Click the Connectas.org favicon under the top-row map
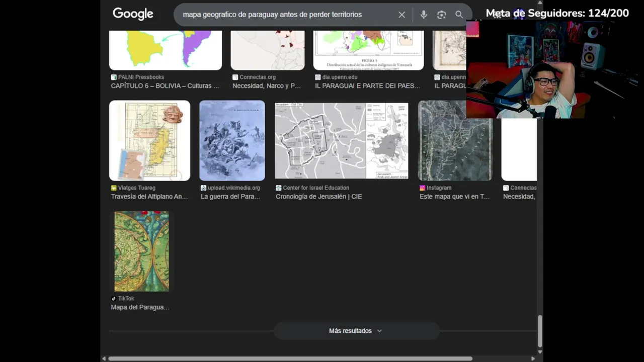The width and height of the screenshot is (644, 362). pos(235,77)
